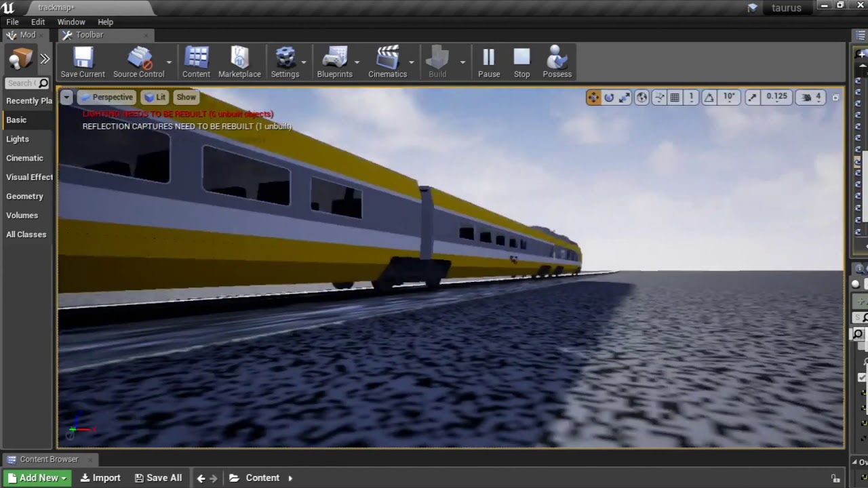Open grid snap value 1 dropdown
This screenshot has height=488, width=868.
point(691,98)
